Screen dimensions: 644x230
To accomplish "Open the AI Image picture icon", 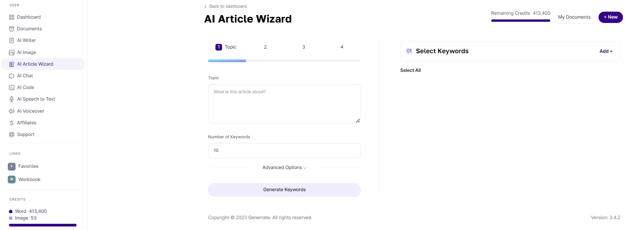I will click(12, 52).
